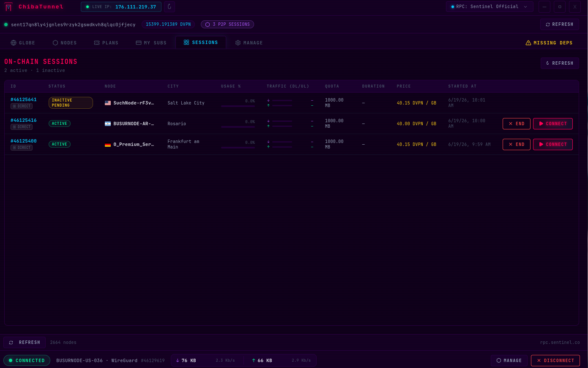Viewport: 588px width, 368px height.
Task: Click the rpc.sentinel.co endpoint text
Action: tap(560, 343)
